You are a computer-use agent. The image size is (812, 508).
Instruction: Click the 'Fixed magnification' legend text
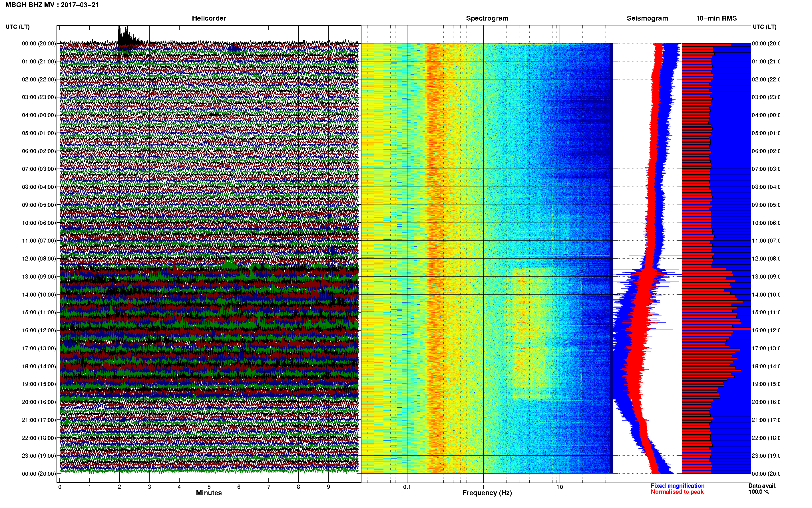pos(678,486)
